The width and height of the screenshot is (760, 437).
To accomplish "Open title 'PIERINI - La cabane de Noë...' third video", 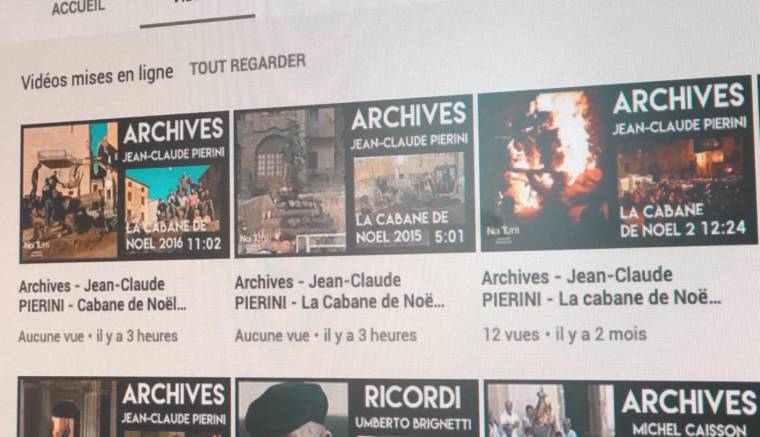I will click(x=601, y=298).
